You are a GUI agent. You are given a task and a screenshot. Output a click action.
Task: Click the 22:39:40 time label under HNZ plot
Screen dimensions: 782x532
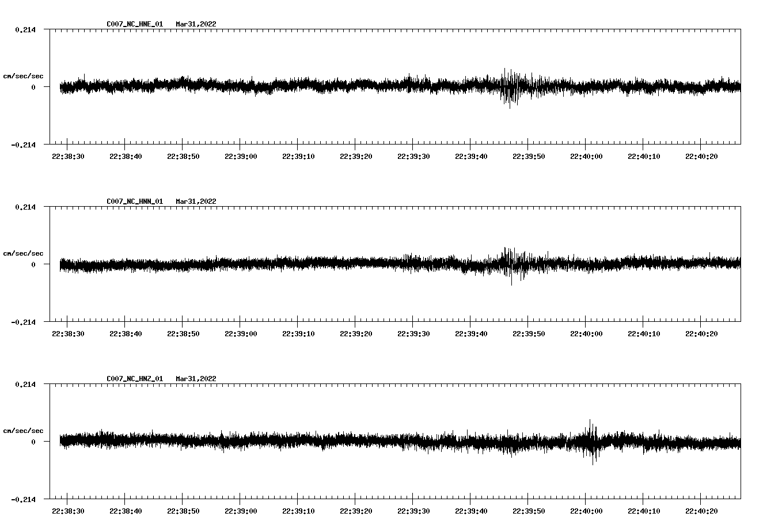[x=471, y=511]
